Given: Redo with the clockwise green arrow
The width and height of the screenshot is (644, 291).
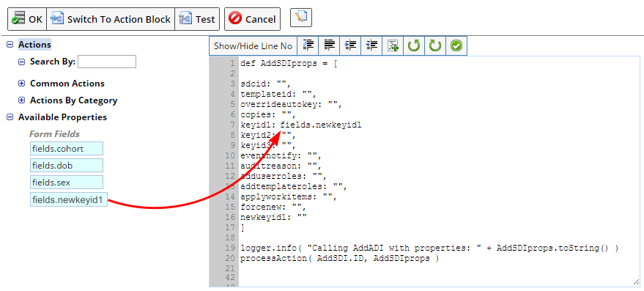Looking at the screenshot, I should [x=435, y=46].
